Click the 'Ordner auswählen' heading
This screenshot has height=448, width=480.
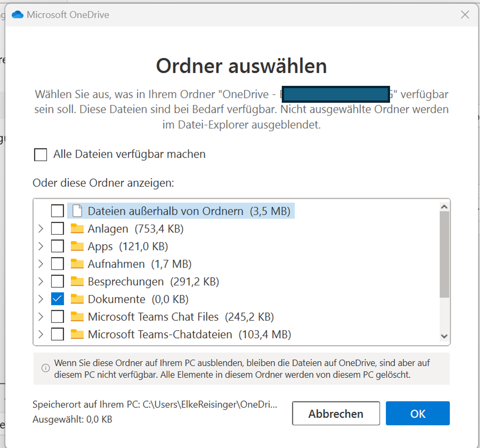[x=241, y=65]
